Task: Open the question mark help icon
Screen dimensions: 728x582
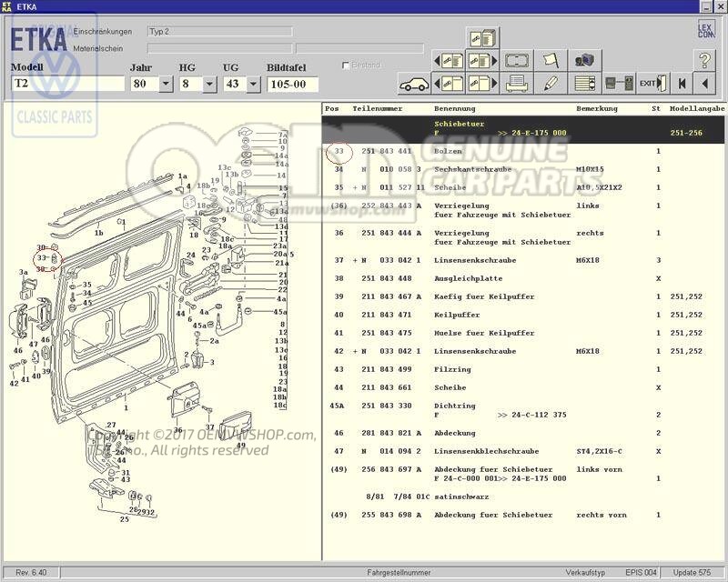Action: pos(704,60)
